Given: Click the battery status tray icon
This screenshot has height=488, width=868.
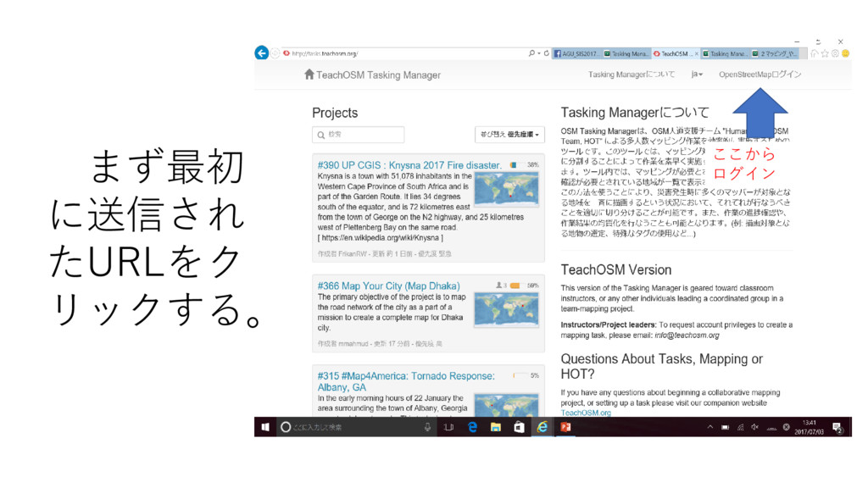Looking at the screenshot, I should pos(726,427).
